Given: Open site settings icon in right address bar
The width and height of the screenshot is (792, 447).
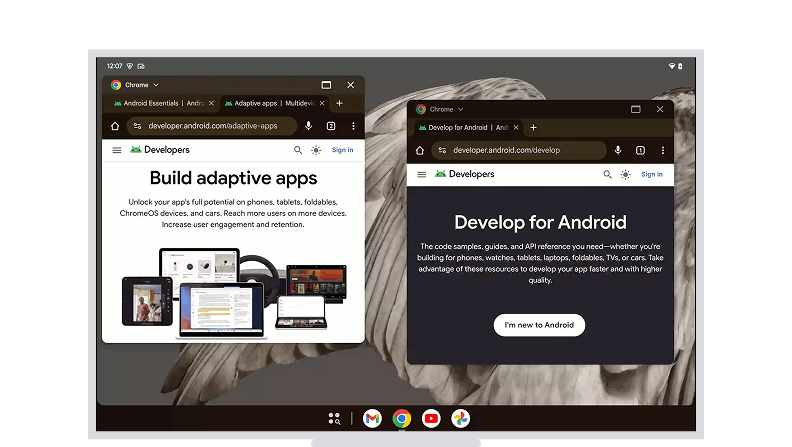Looking at the screenshot, I should [x=442, y=150].
